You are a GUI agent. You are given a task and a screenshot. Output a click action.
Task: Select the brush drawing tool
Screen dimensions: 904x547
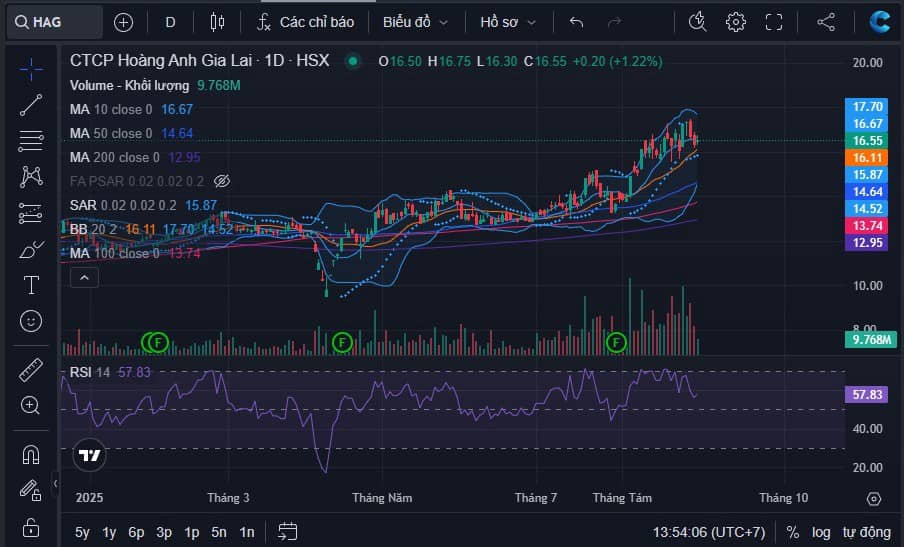31,250
